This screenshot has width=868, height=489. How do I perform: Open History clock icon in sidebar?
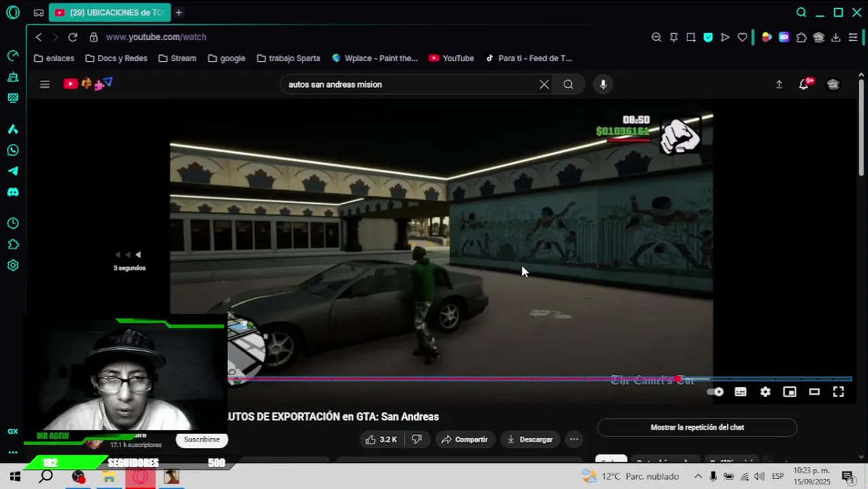click(12, 223)
